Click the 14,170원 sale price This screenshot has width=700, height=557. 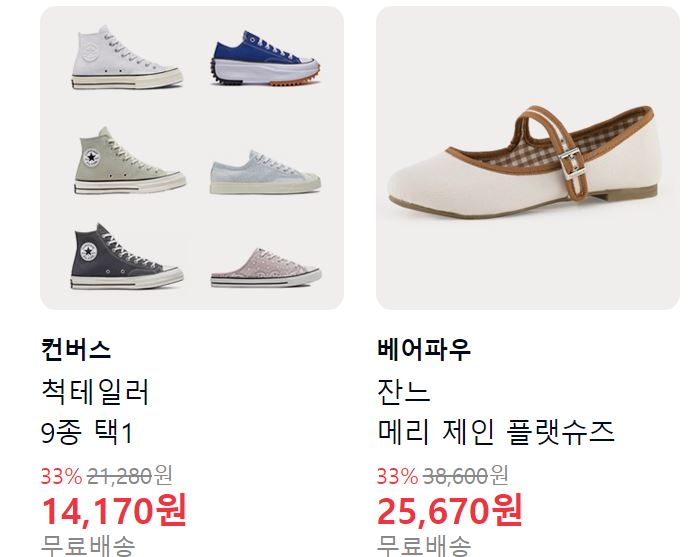[x=114, y=510]
